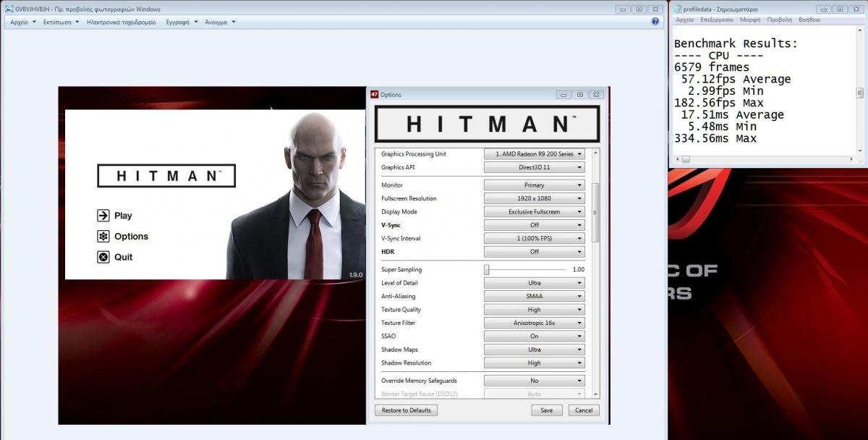Viewport: 868px width, 440px height.
Task: Open Ηλεκτρονικό ταχυδρομείο in Photo Viewer
Action: tap(121, 22)
